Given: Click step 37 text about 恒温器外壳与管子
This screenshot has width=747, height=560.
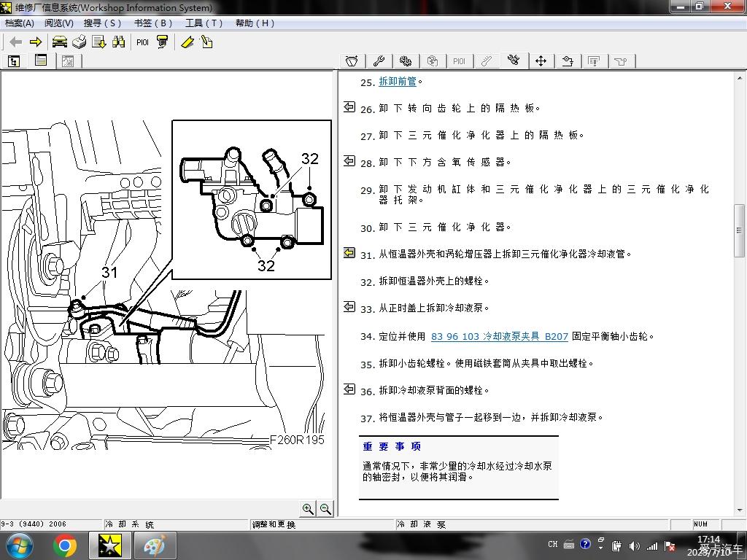Looking at the screenshot, I should (x=491, y=417).
